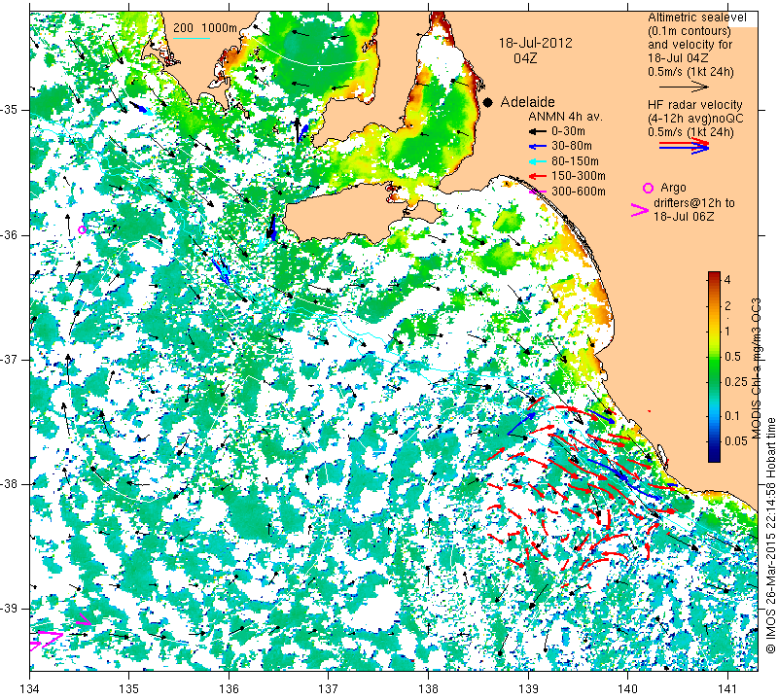
Task: Click the longitude axis label 139
Action: pyautogui.click(x=528, y=689)
